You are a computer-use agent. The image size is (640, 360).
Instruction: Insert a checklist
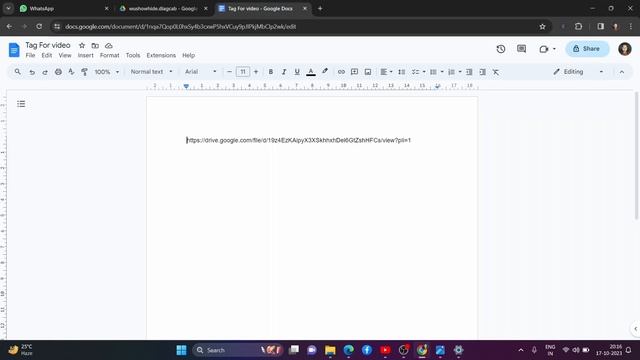[x=415, y=72]
